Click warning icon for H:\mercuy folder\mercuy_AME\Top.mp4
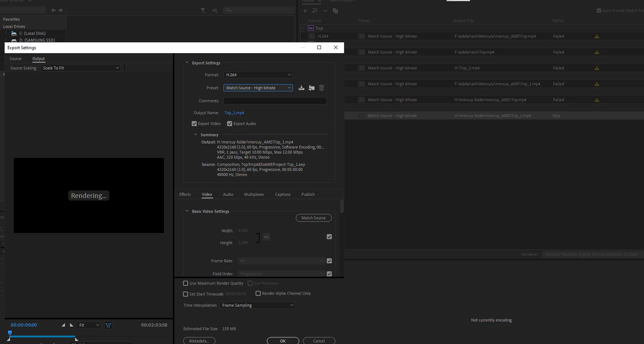This screenshot has width=644, height=344. pos(597,100)
